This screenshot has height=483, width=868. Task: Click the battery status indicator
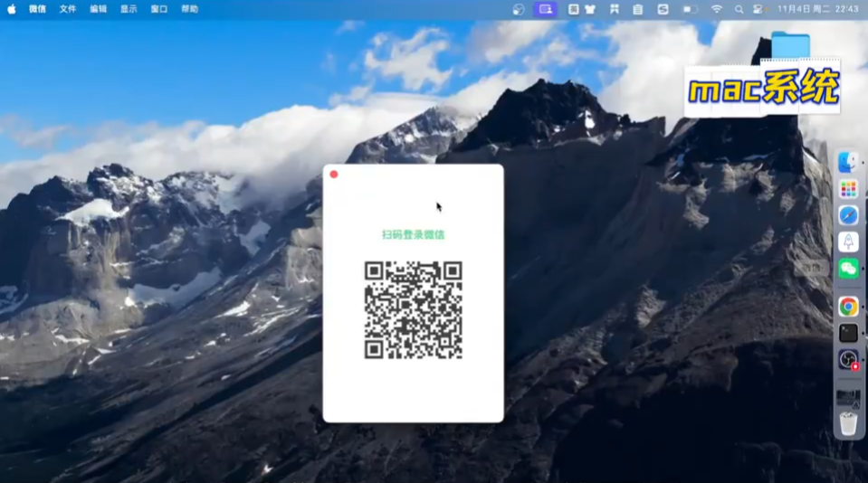[690, 9]
